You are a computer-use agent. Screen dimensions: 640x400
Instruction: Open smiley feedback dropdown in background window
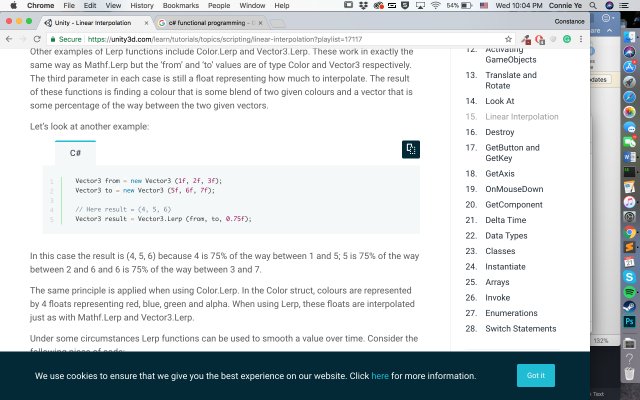click(608, 18)
